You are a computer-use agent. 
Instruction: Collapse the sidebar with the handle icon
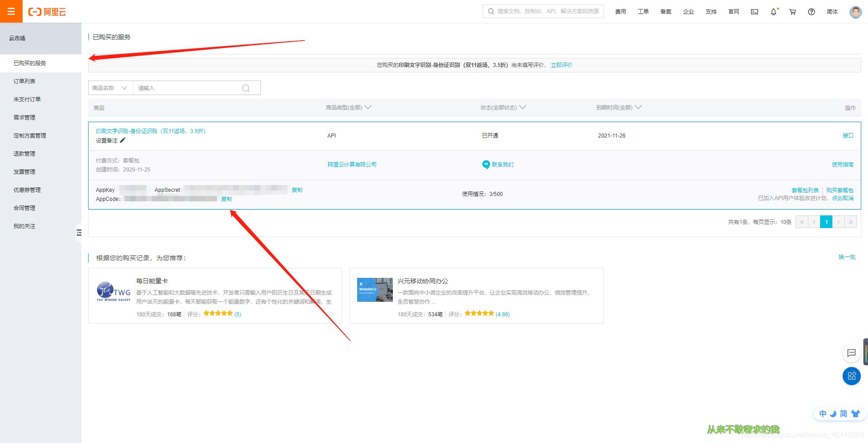[x=79, y=233]
